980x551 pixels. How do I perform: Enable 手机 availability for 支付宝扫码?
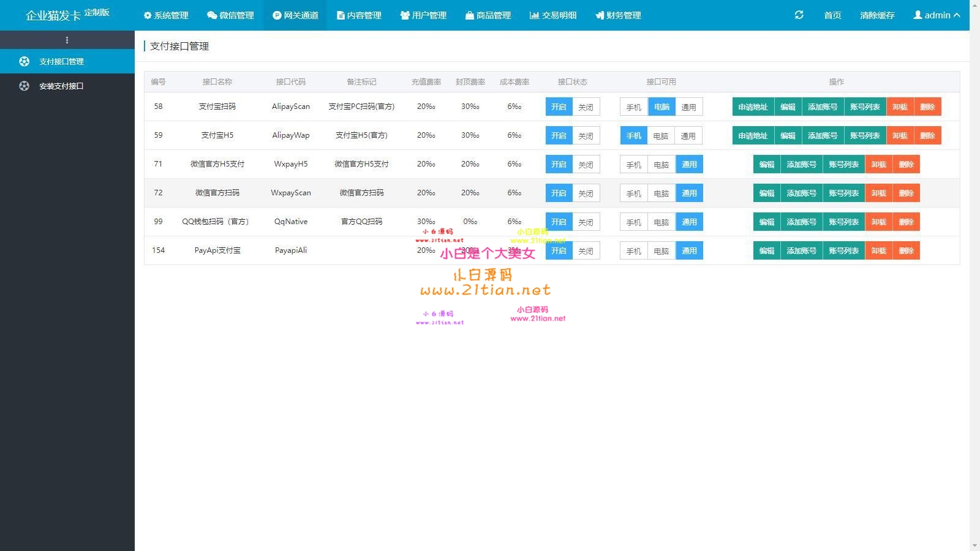coord(633,107)
